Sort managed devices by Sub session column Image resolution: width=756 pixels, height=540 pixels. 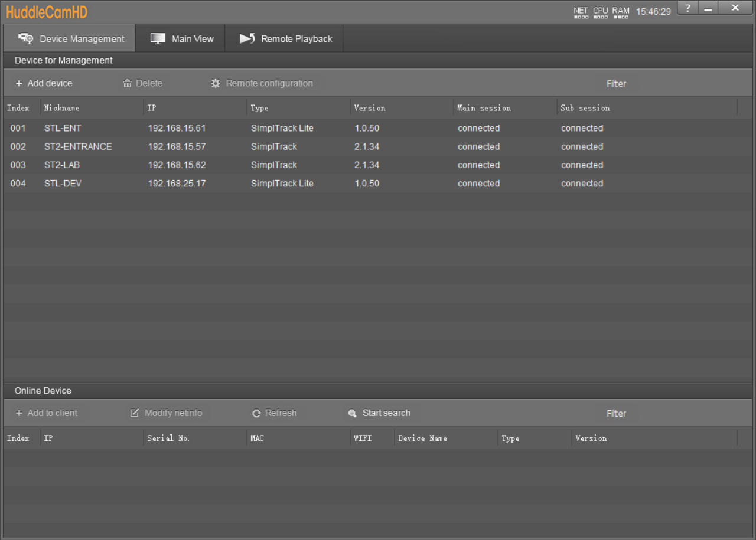647,108
